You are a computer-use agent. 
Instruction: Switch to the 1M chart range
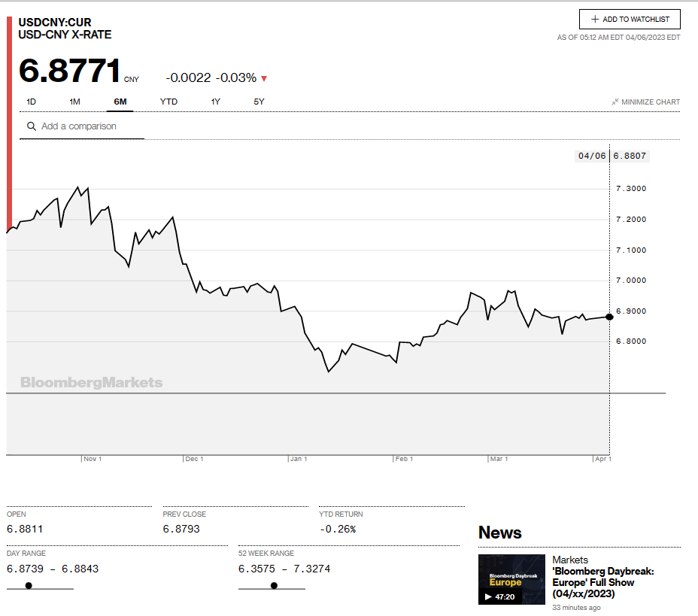[x=74, y=102]
